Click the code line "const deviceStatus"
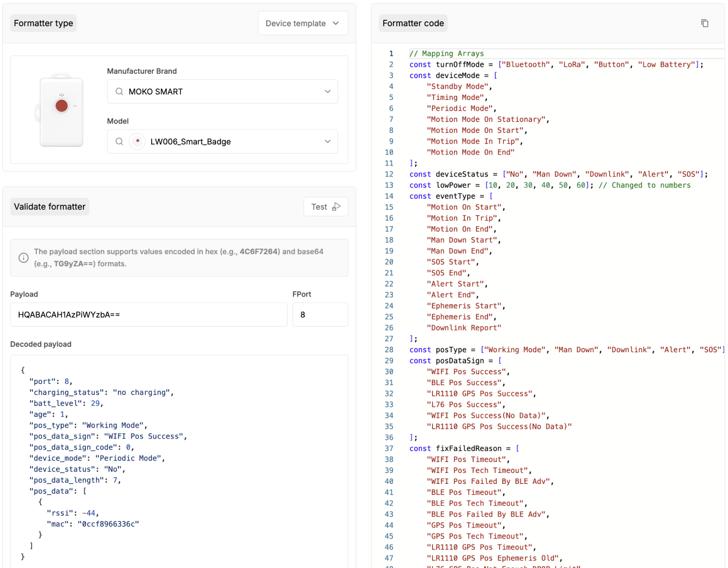This screenshot has height=568, width=728. coord(558,174)
